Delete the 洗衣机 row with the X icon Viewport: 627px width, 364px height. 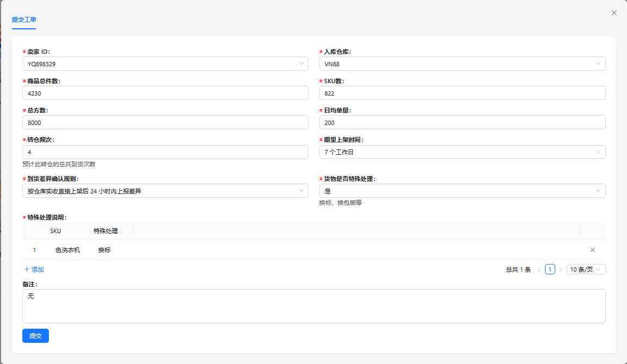[592, 250]
